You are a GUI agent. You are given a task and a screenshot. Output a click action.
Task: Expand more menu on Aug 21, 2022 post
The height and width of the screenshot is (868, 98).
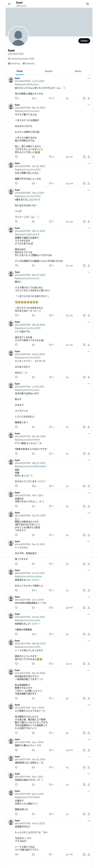[89, 351]
